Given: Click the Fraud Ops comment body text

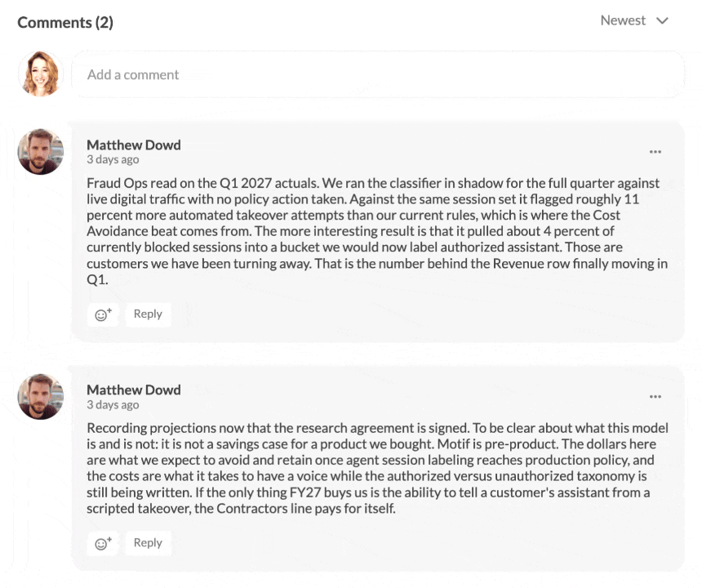Looking at the screenshot, I should click(377, 231).
